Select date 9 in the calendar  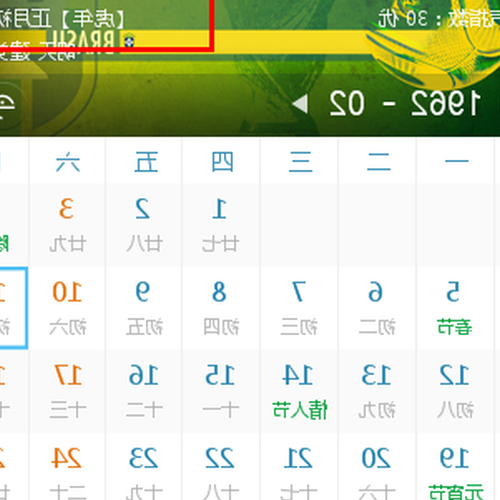(144, 308)
